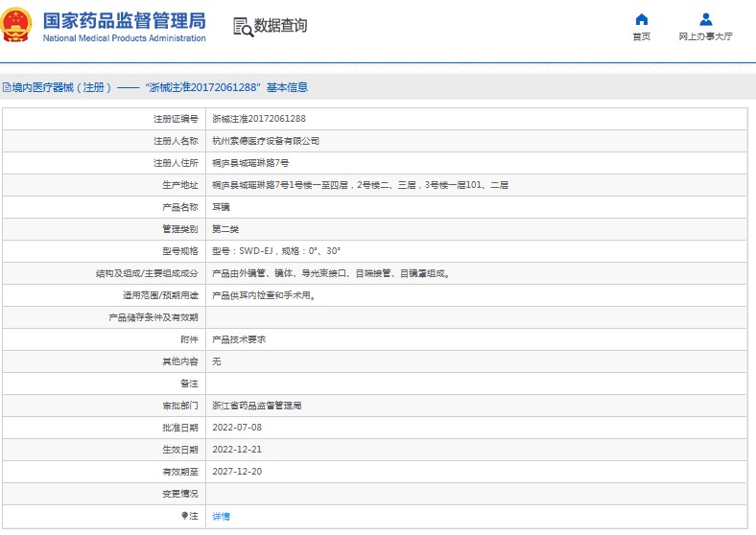The image size is (756, 535).
Task: Click the lightbulb icon beside 注
Action: [x=184, y=516]
